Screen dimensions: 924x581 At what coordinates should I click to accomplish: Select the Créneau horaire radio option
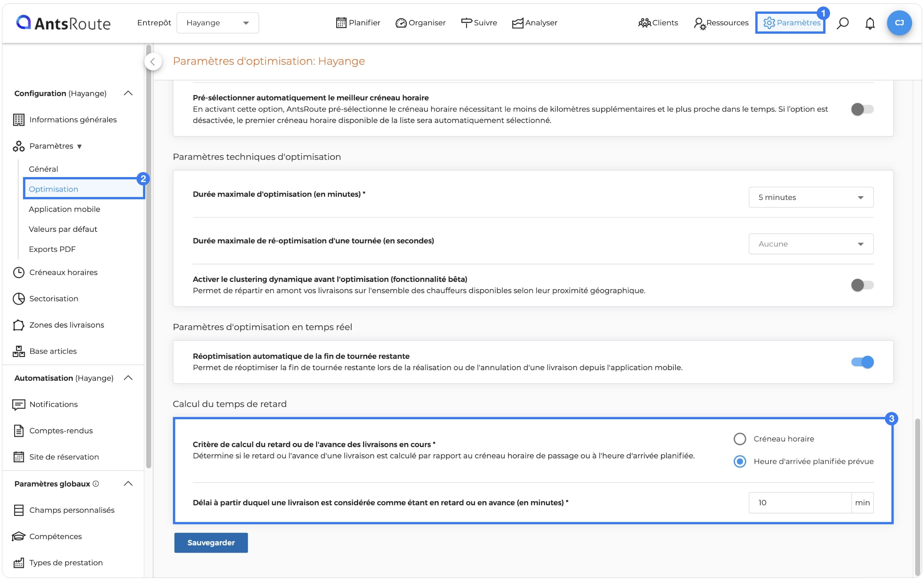click(740, 439)
